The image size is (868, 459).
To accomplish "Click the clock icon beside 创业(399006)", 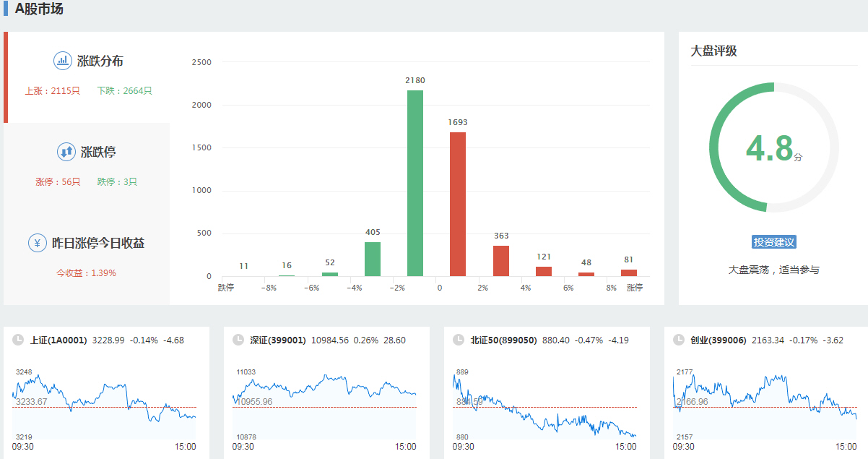I will pyautogui.click(x=679, y=340).
